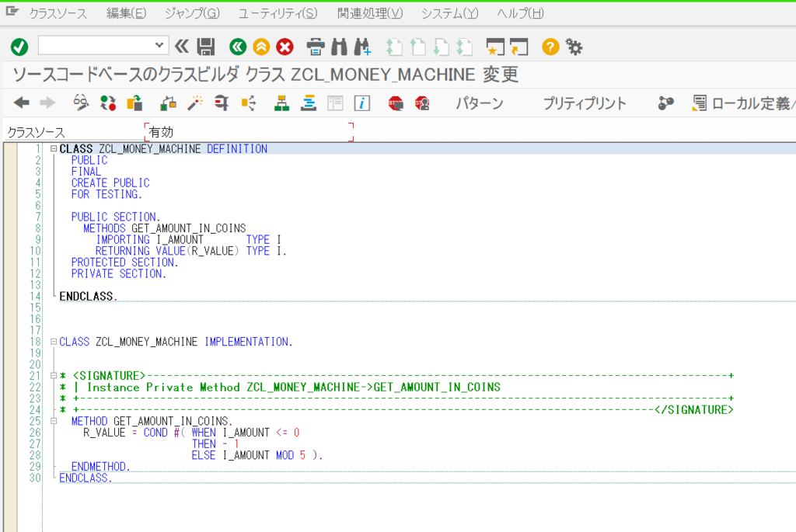Show navigation stack blue lines icon
The height and width of the screenshot is (532, 796).
308,103
